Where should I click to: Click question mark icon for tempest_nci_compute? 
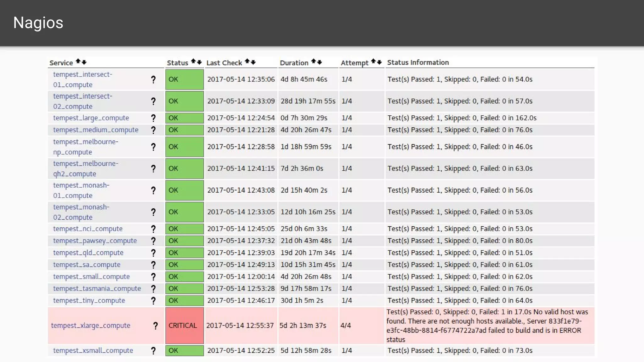153,229
